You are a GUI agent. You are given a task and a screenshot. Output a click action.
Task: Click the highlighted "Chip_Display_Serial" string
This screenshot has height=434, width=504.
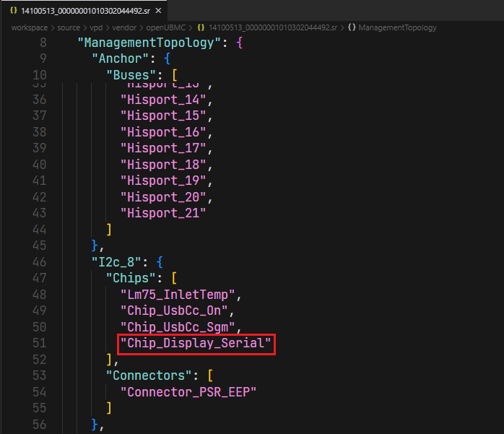[196, 344]
